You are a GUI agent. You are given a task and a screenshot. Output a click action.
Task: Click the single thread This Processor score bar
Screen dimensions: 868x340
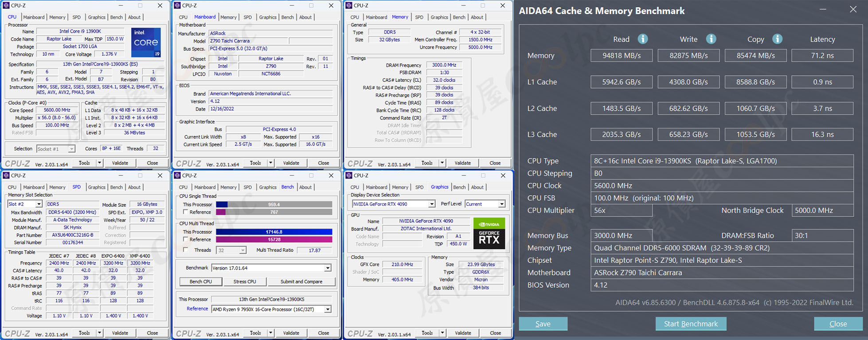point(274,205)
